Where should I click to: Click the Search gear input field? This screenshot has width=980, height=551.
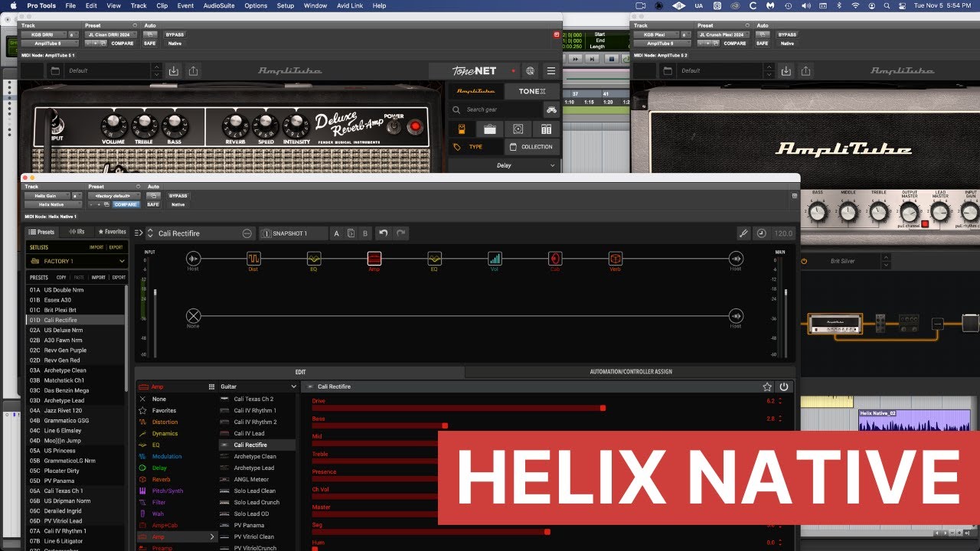point(495,109)
